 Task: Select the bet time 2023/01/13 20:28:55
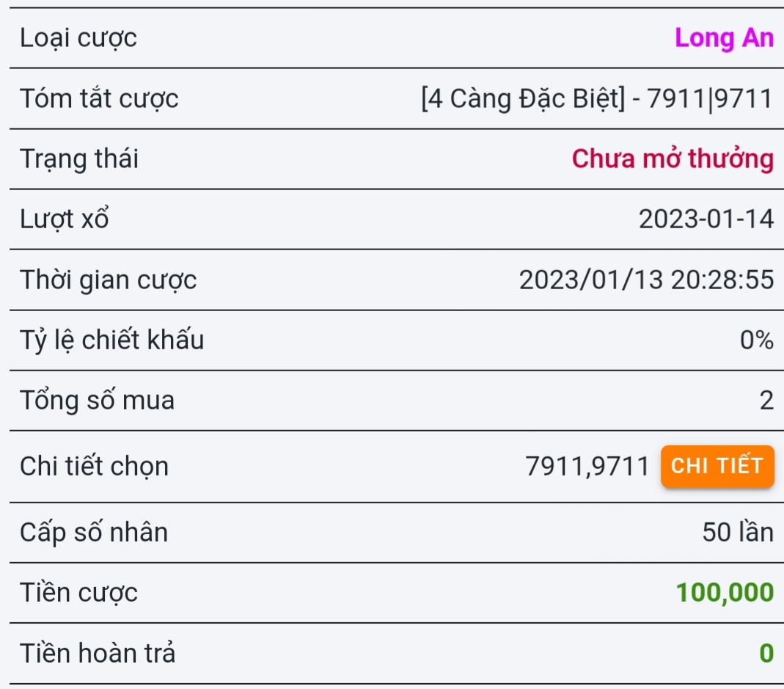point(646,280)
